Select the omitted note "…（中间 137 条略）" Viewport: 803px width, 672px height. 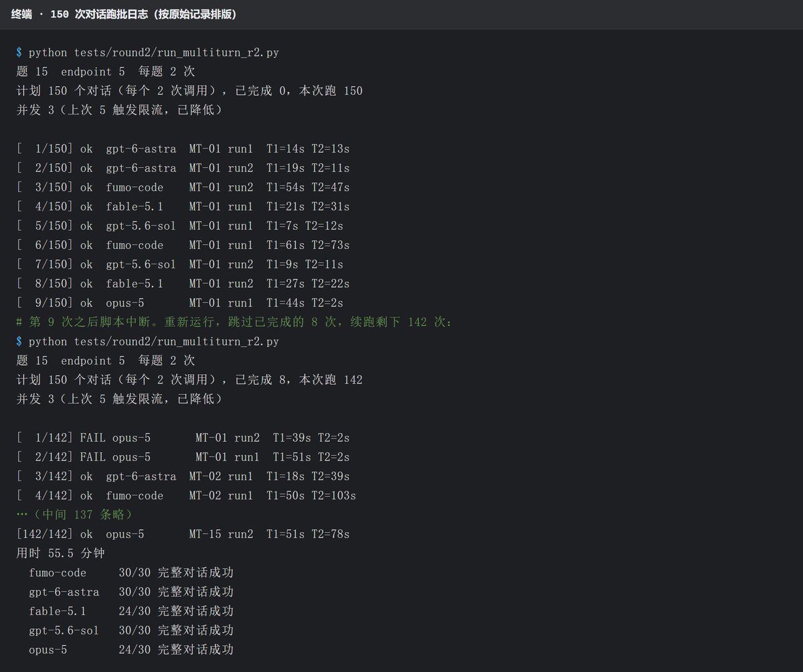click(74, 515)
